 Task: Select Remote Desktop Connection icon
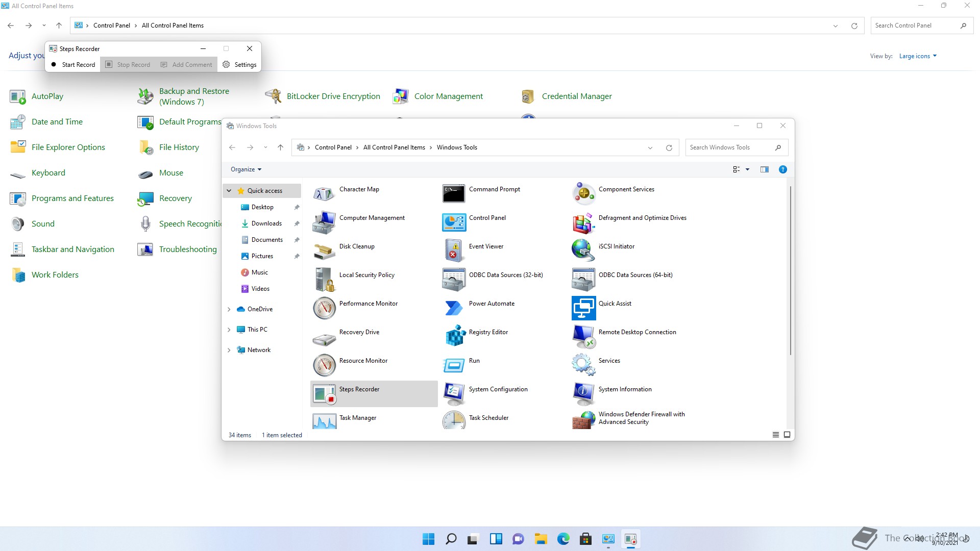(583, 336)
